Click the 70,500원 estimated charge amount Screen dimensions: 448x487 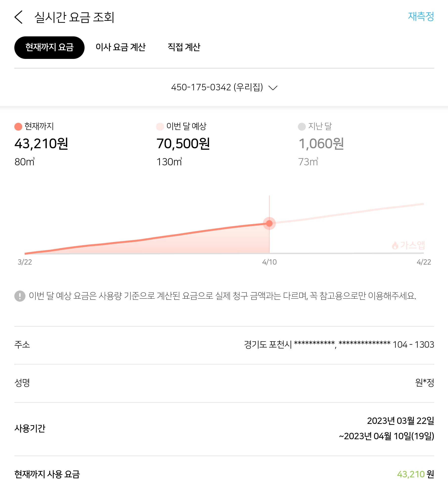[x=183, y=144]
